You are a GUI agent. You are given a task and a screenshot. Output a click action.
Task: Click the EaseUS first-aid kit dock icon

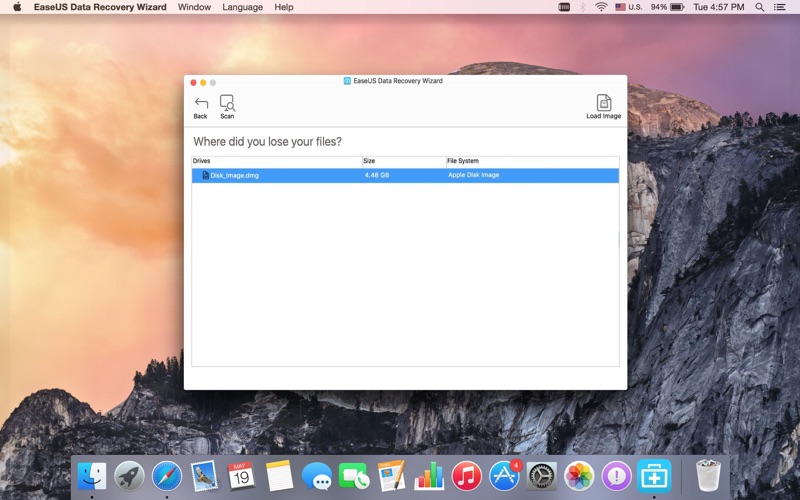654,475
